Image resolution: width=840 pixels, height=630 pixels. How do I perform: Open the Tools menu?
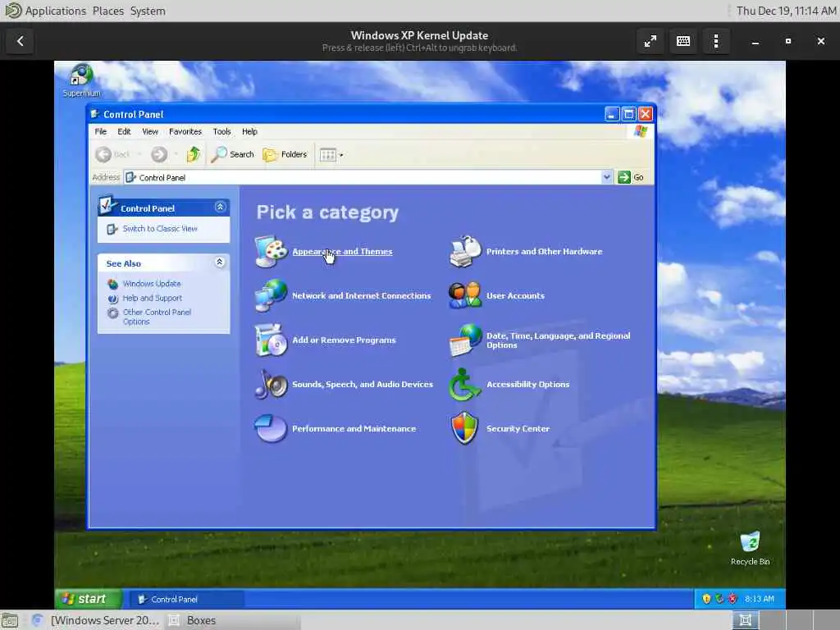click(221, 131)
